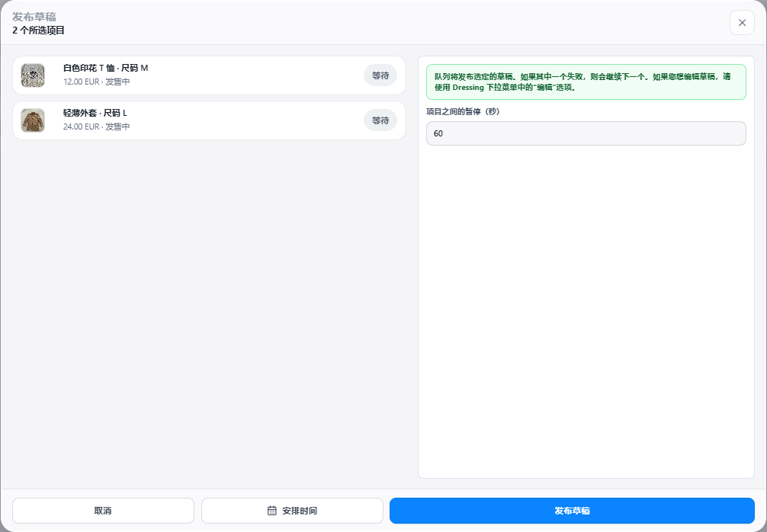Select the 白色印花 T 恤 · 尺码 M title
Image resolution: width=767 pixels, height=532 pixels.
tap(106, 68)
